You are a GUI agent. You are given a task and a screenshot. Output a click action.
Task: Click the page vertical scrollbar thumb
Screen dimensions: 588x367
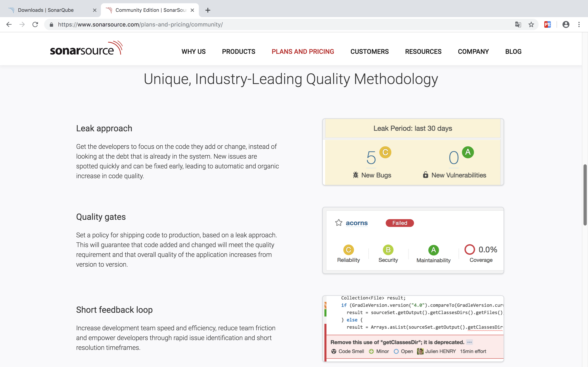[x=585, y=195]
